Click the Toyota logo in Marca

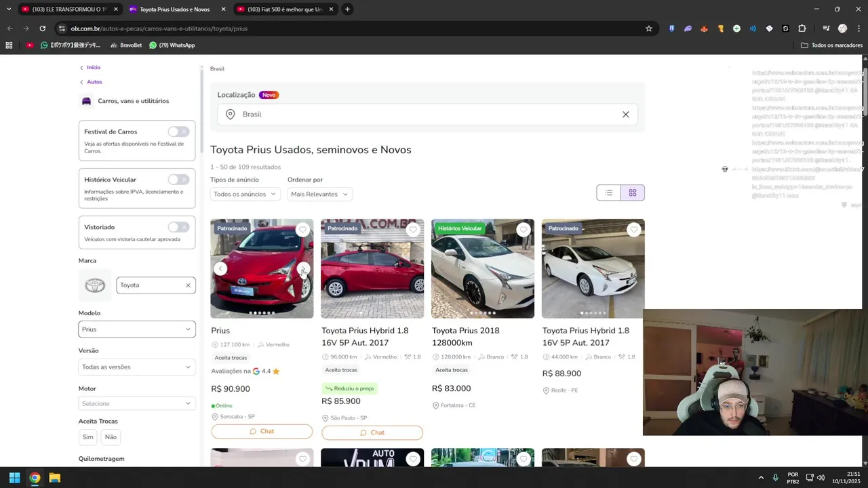coord(95,285)
